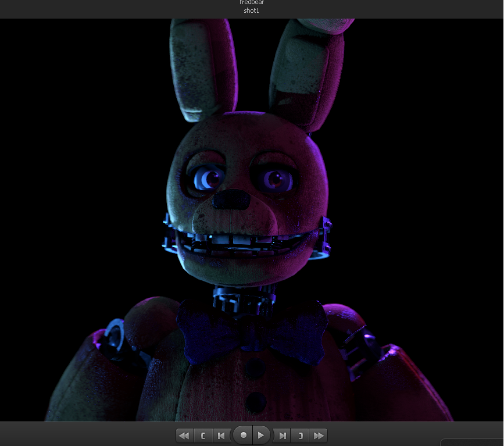
Task: Click the 'fredbear' title text above the viewport
Action: tap(252, 2)
